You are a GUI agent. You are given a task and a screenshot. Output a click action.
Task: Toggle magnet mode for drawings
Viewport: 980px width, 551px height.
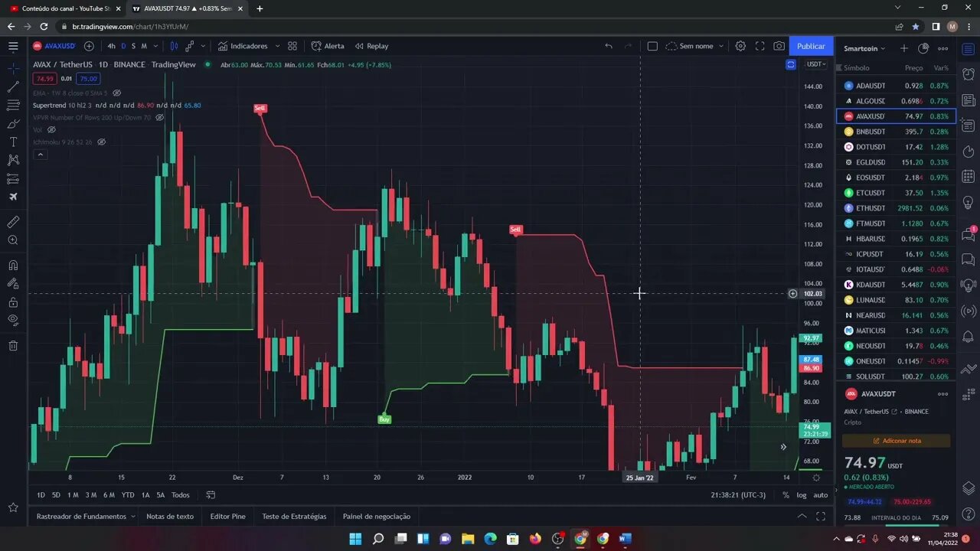coord(13,266)
